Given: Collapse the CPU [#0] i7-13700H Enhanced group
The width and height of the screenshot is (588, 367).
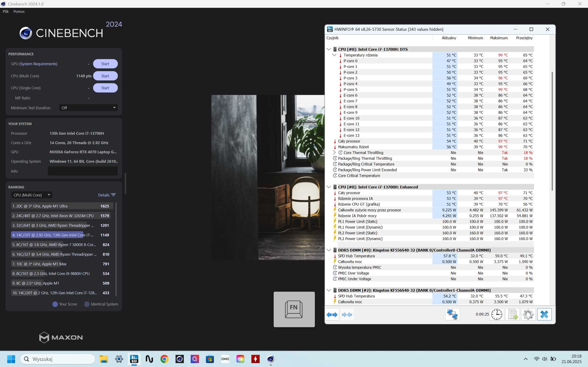Looking at the screenshot, I should (x=329, y=187).
